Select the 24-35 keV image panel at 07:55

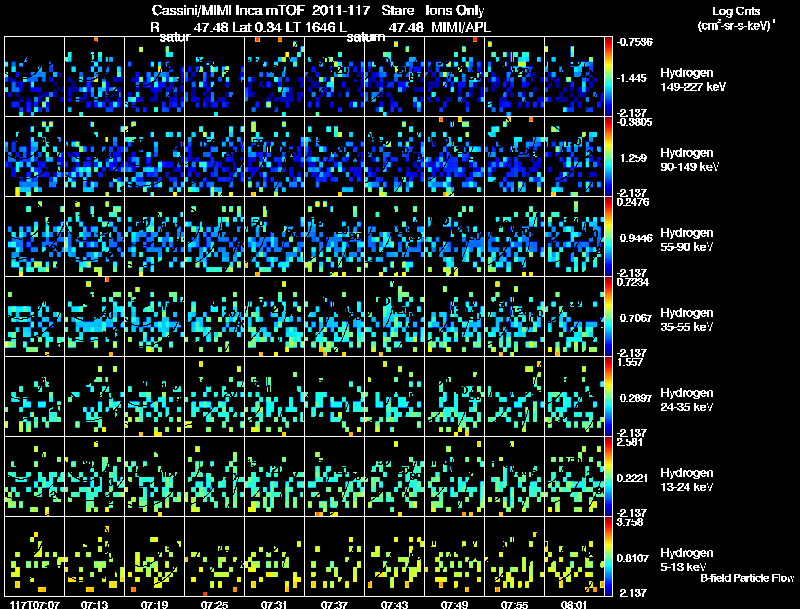pyautogui.click(x=514, y=397)
